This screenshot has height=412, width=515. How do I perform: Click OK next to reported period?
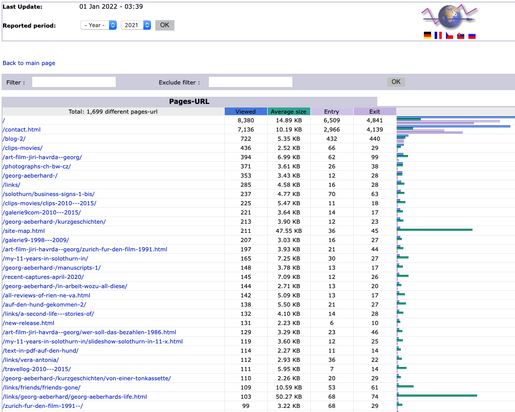(x=165, y=25)
